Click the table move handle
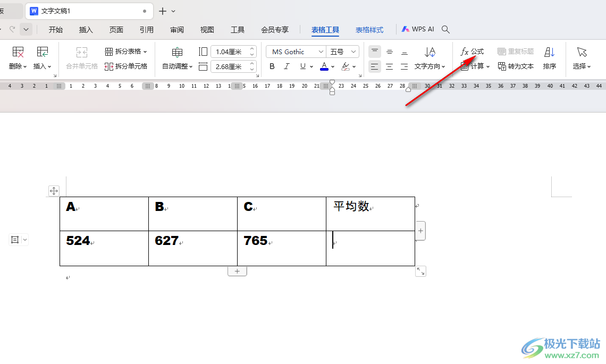 coord(54,190)
